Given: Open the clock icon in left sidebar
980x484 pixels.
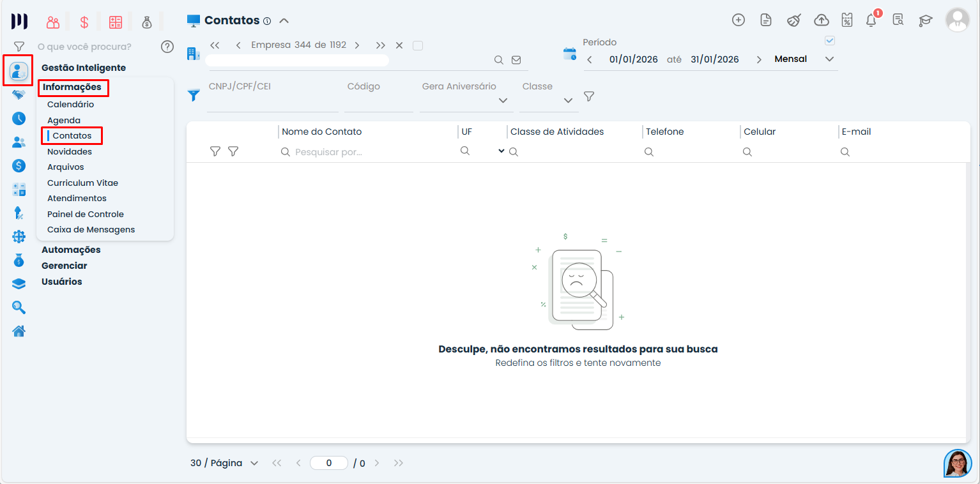Looking at the screenshot, I should 19,118.
